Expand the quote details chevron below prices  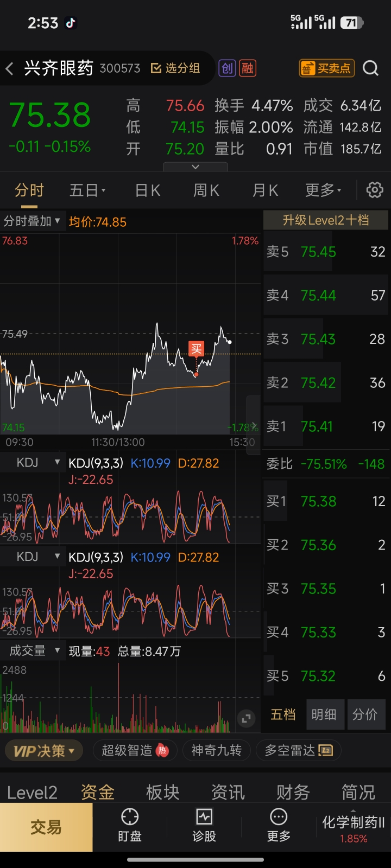(195, 167)
